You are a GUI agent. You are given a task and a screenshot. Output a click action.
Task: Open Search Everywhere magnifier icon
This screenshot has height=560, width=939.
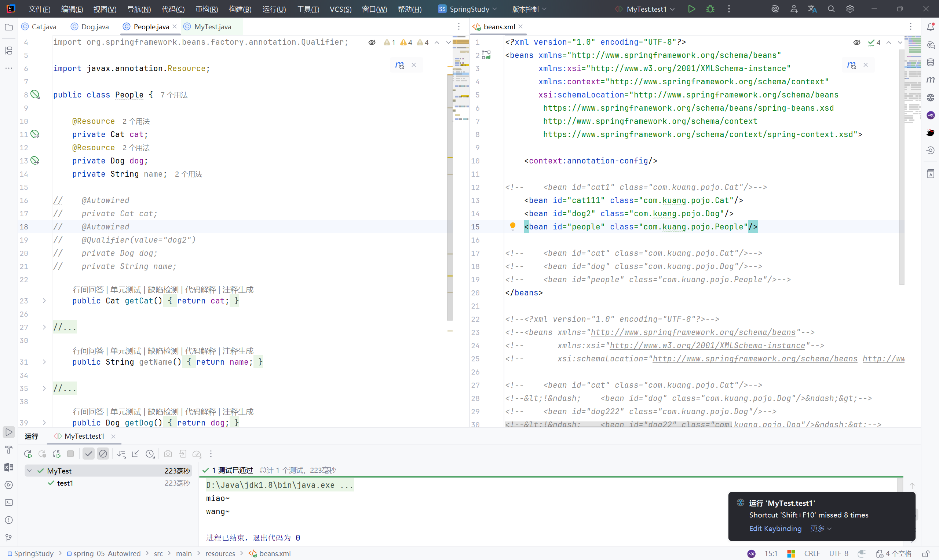point(831,9)
